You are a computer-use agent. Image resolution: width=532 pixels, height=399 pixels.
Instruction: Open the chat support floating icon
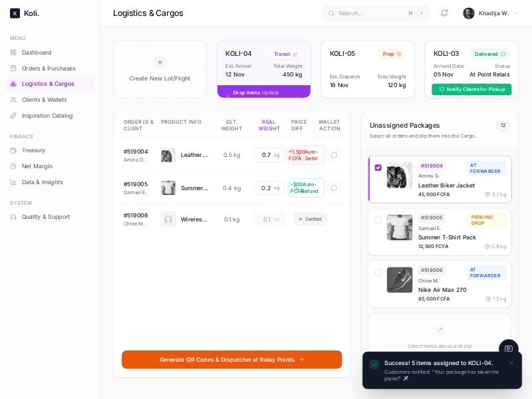click(508, 349)
